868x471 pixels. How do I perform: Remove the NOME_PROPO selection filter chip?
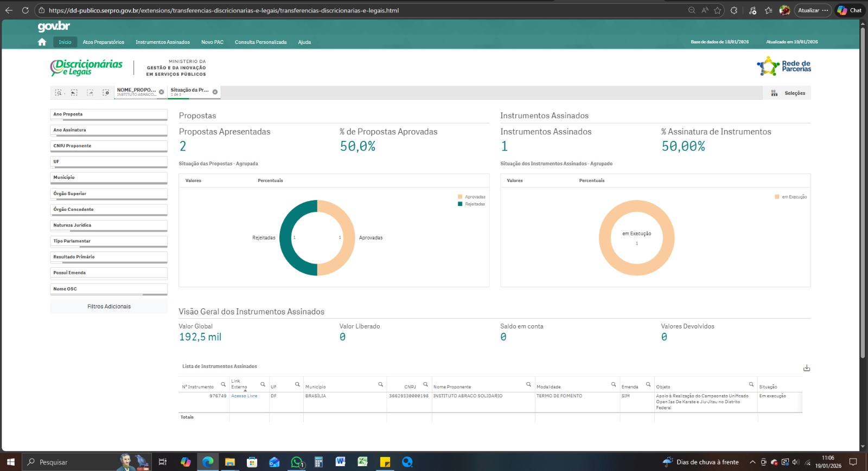point(161,92)
